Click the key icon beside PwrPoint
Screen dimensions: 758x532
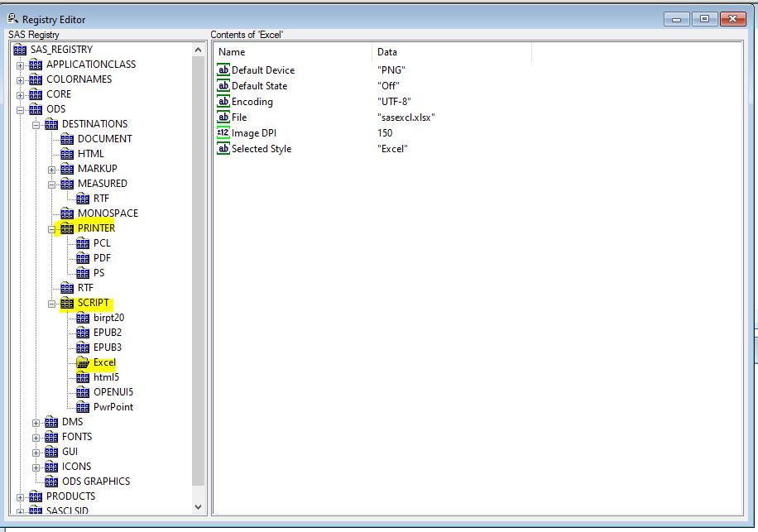point(83,407)
